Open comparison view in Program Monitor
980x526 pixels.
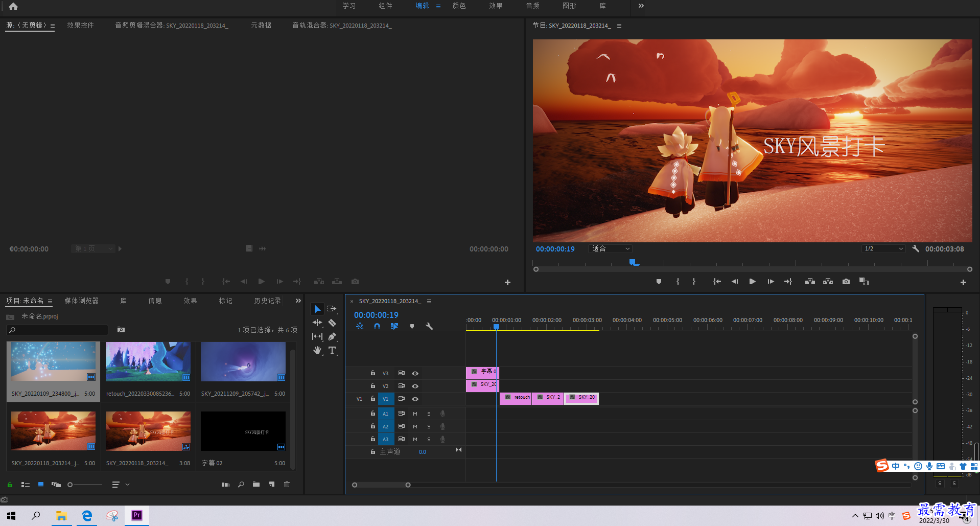864,282
